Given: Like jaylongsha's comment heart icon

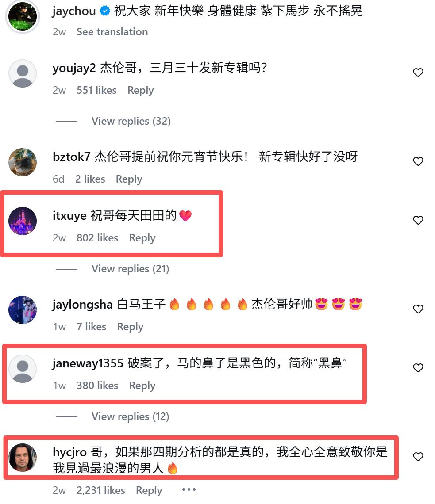Looking at the screenshot, I should point(418,309).
